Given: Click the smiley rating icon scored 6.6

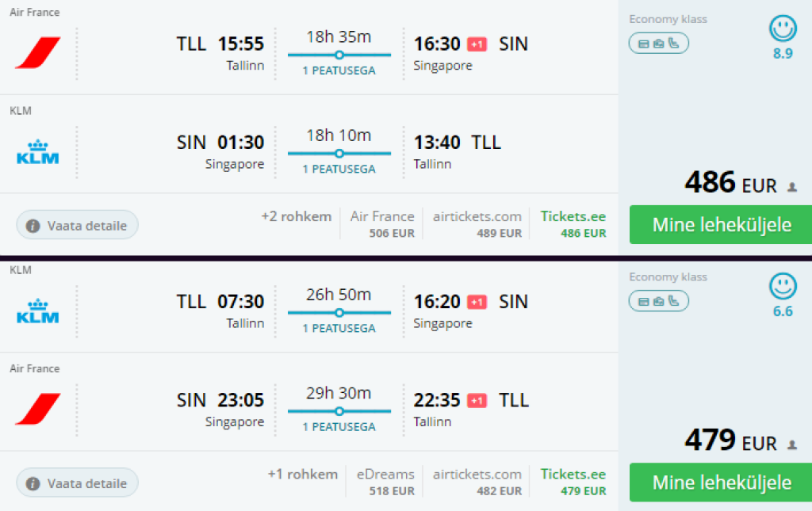Looking at the screenshot, I should (x=783, y=287).
